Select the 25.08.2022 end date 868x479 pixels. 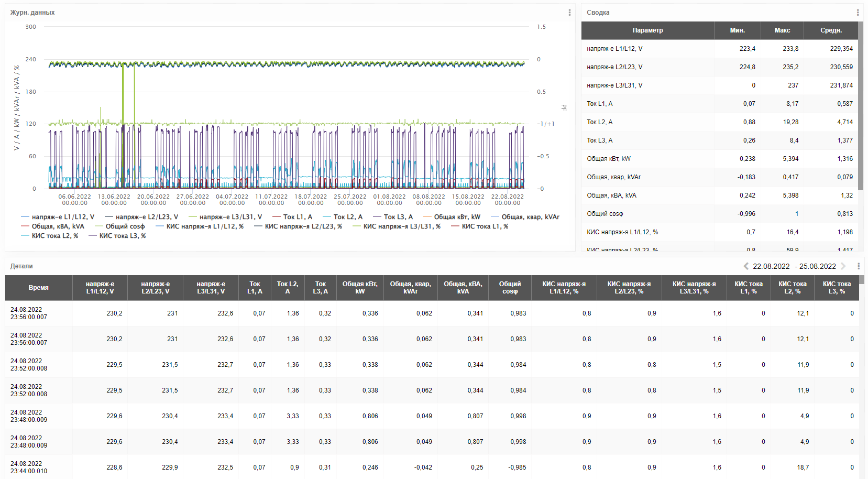(x=818, y=266)
